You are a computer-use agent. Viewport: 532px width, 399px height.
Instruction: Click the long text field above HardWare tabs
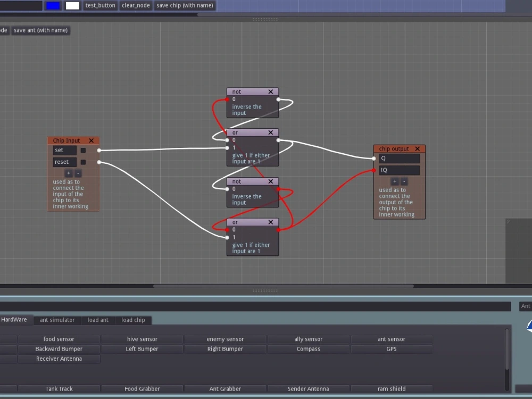tap(255, 306)
